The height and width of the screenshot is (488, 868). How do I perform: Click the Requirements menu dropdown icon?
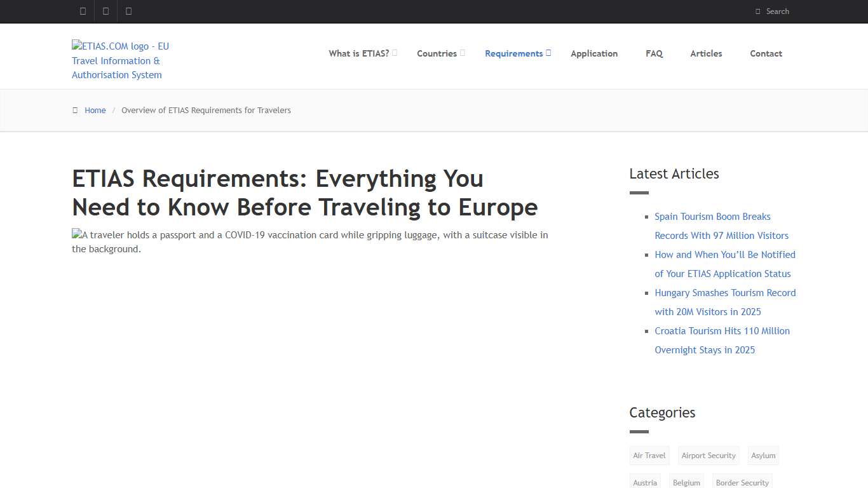coord(549,52)
